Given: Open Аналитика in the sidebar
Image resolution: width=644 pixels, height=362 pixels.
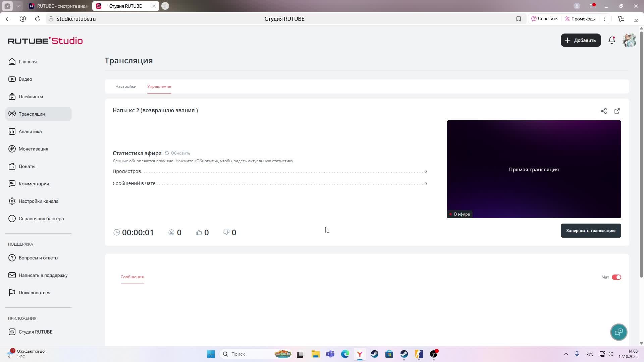Looking at the screenshot, I should [30, 131].
